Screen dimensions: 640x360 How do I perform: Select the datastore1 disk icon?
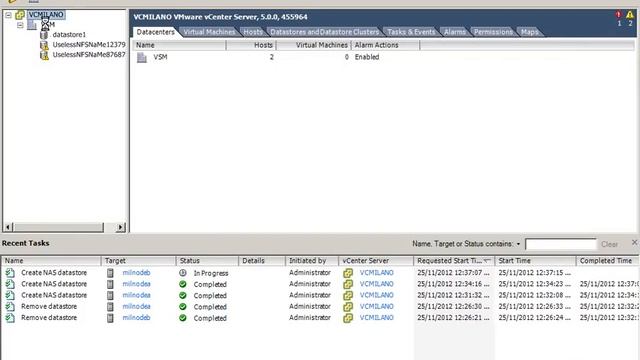44,35
